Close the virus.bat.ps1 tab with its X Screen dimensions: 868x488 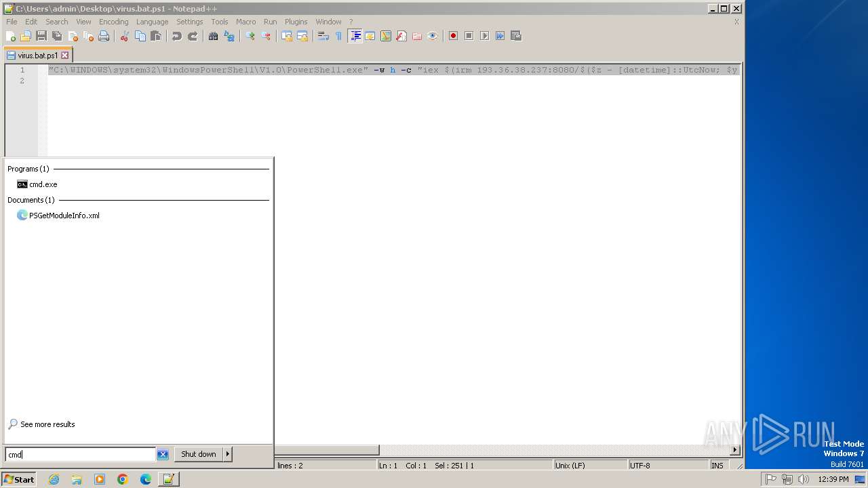tap(65, 56)
